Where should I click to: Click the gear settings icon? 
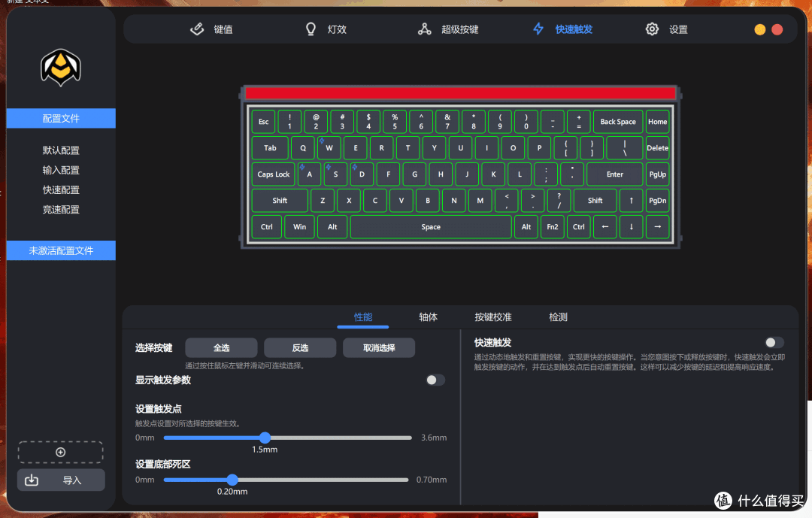point(652,29)
